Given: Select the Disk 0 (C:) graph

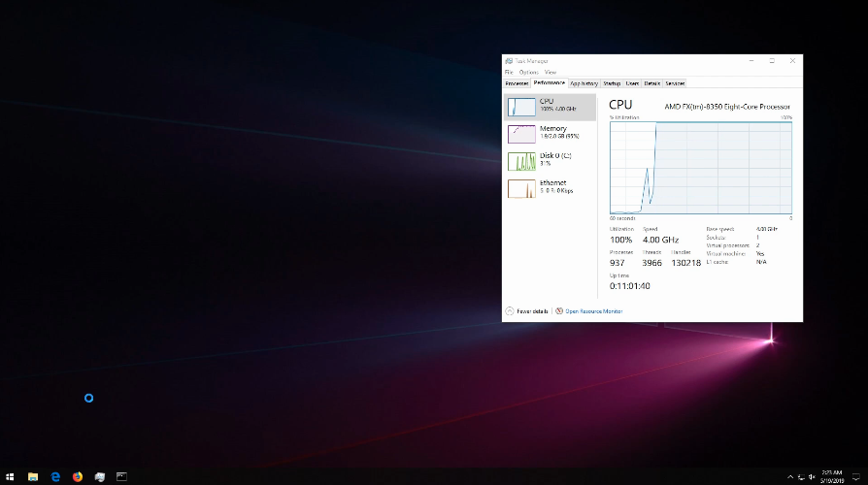Looking at the screenshot, I should [521, 161].
